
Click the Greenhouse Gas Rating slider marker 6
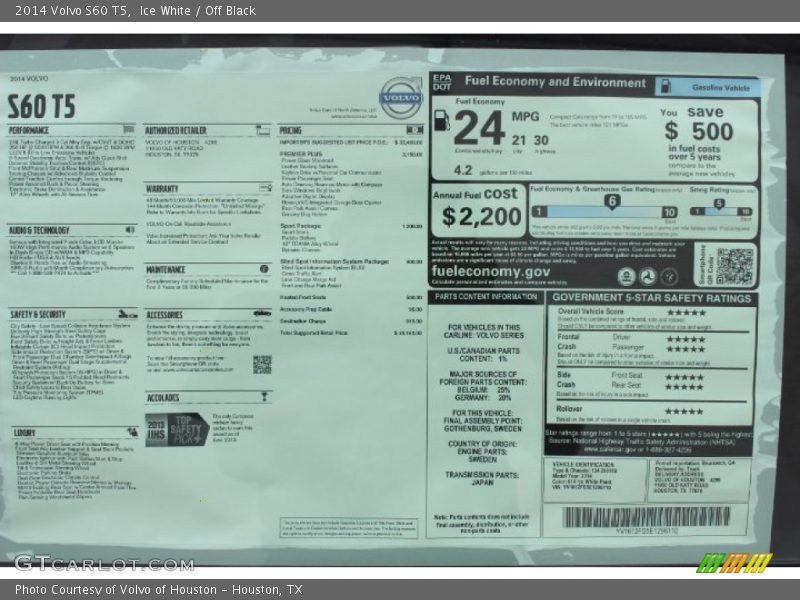pos(612,201)
